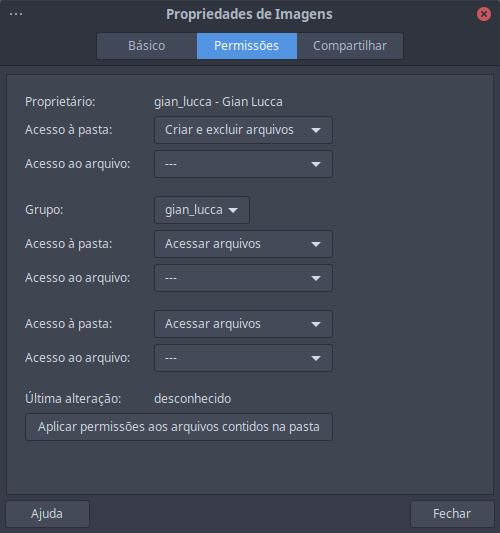Click the Ajuda button
This screenshot has width=500, height=533.
(47, 514)
